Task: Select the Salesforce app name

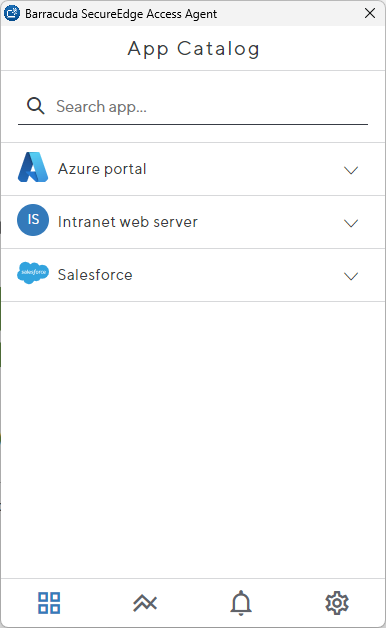Action: 95,275
